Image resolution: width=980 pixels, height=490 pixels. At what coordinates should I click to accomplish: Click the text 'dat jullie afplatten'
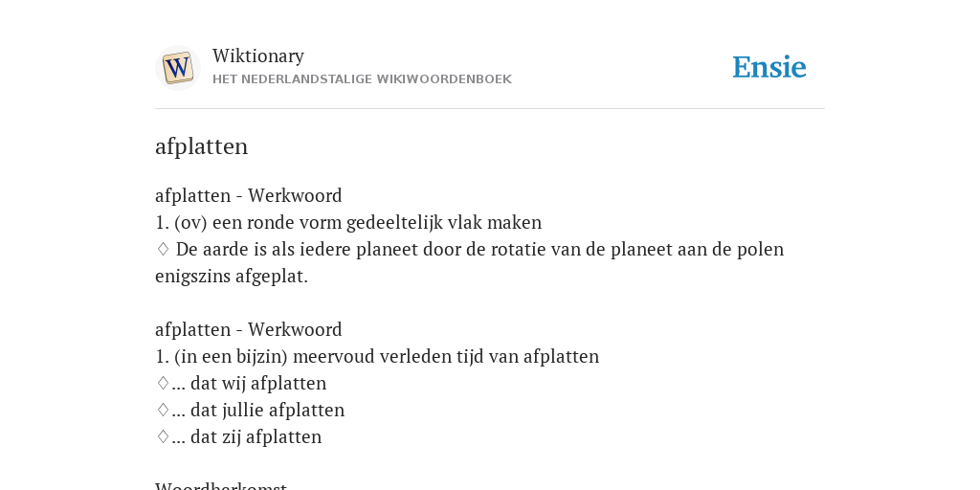pos(267,410)
